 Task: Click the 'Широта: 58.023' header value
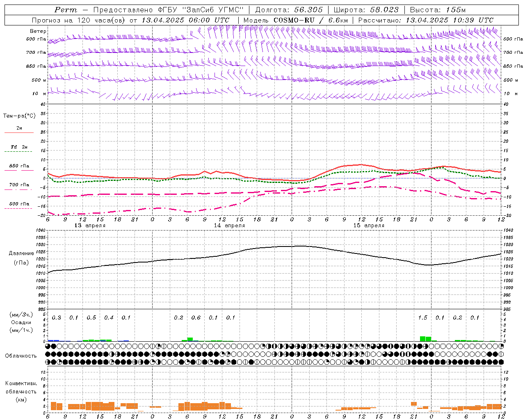coord(366,10)
